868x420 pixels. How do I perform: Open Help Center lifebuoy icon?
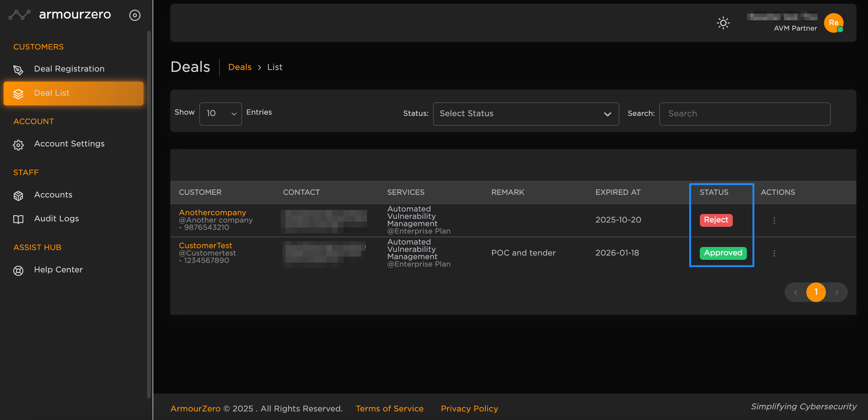point(18,271)
